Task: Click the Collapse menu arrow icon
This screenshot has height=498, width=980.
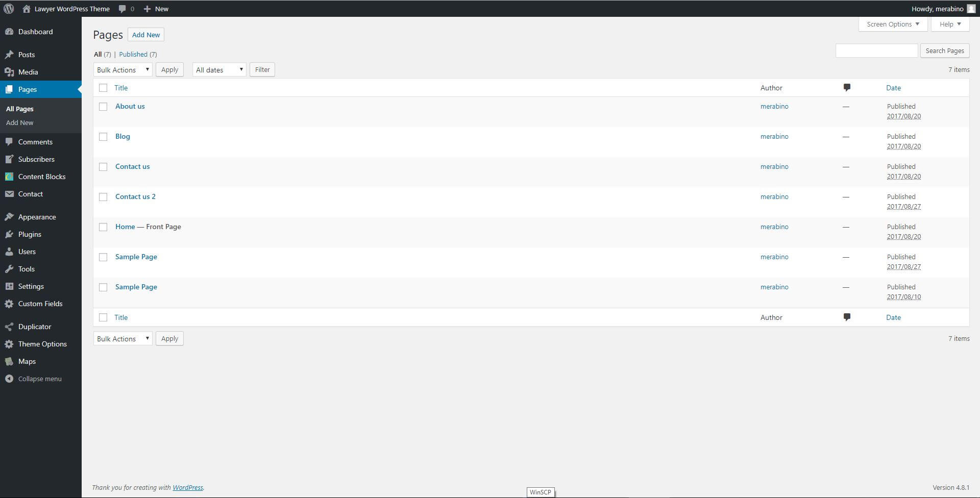Action: click(9, 379)
